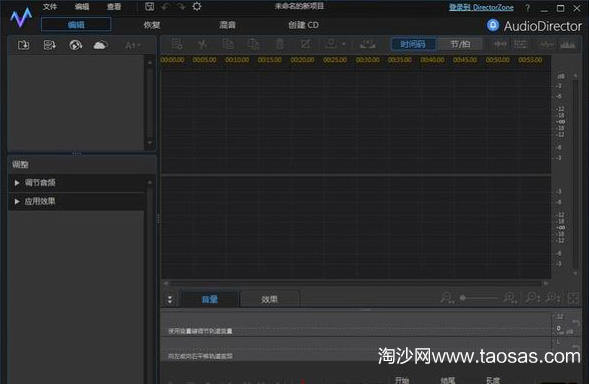Image resolution: width=589 pixels, height=384 pixels.
Task: Click the scissors cut icon
Action: (x=202, y=44)
